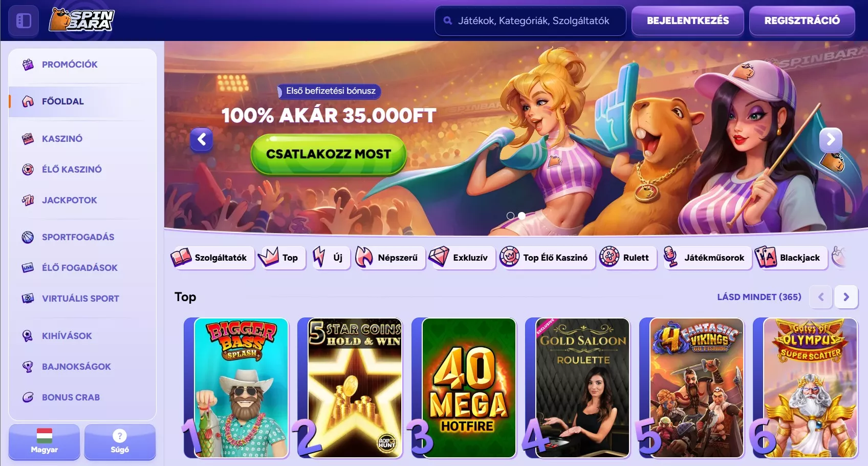Select the Jackpotok 777 icon
This screenshot has width=868, height=466.
(x=28, y=200)
